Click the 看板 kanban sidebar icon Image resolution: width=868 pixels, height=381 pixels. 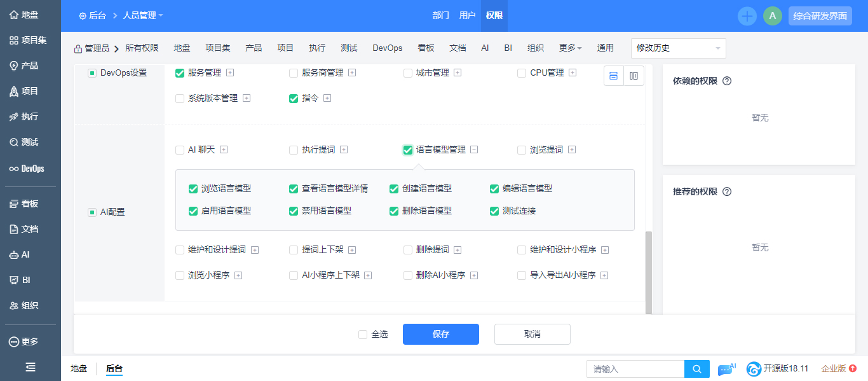tap(14, 204)
